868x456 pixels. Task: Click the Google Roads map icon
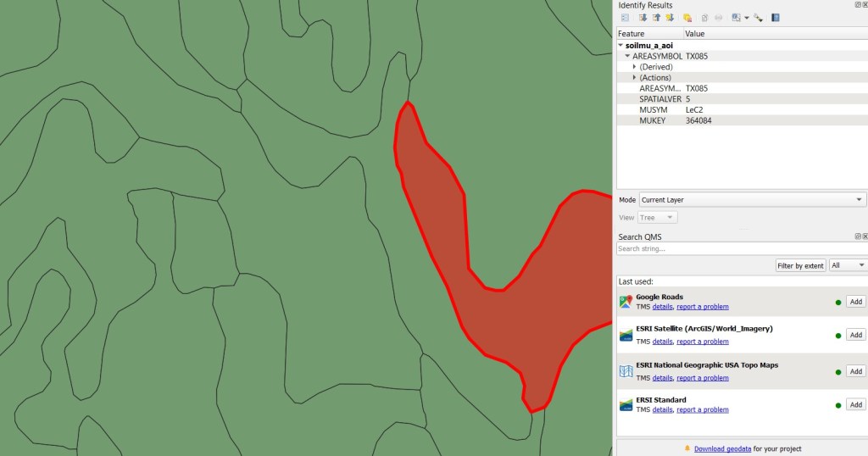click(x=626, y=302)
